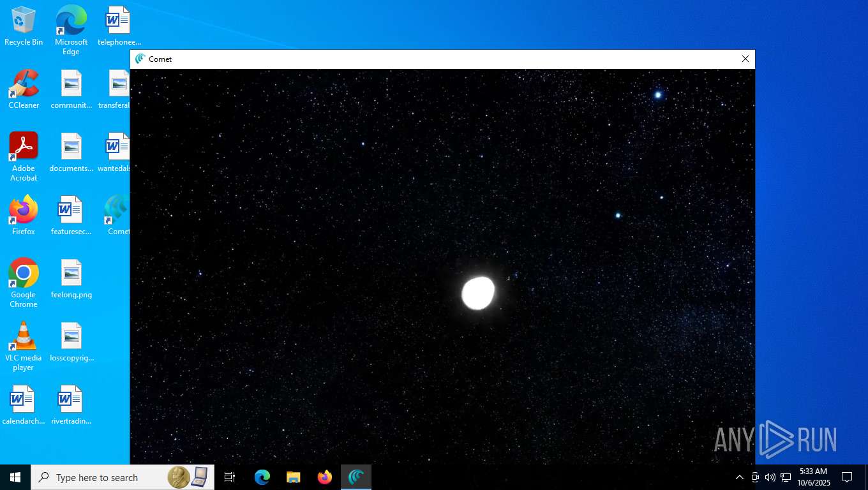Viewport: 868px width, 490px height.
Task: Open the VLC media player shortcut
Action: coord(24,346)
